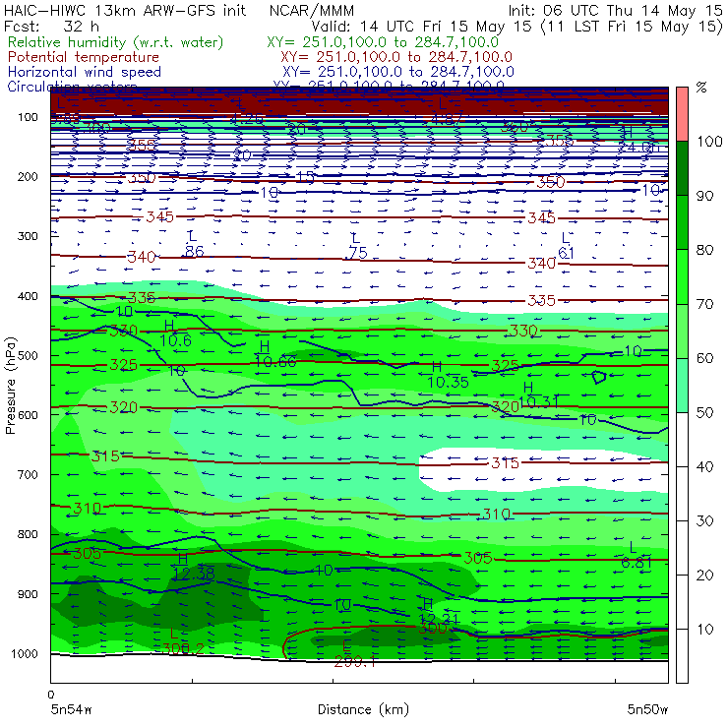Click the 'Fcst: 32 h' forecast label
The width and height of the screenshot is (728, 728).
[51, 27]
